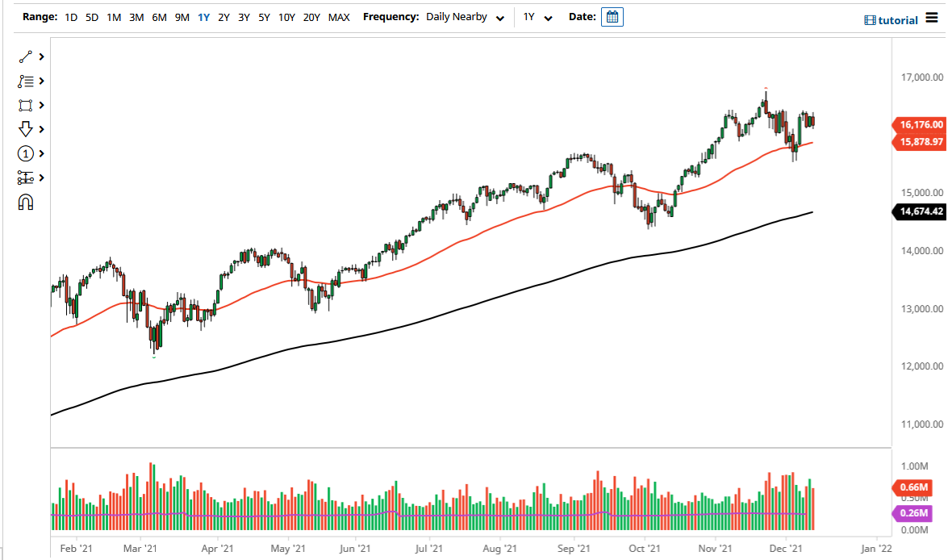Expand the line tool options chevron
This screenshot has height=560, width=948.
point(40,56)
